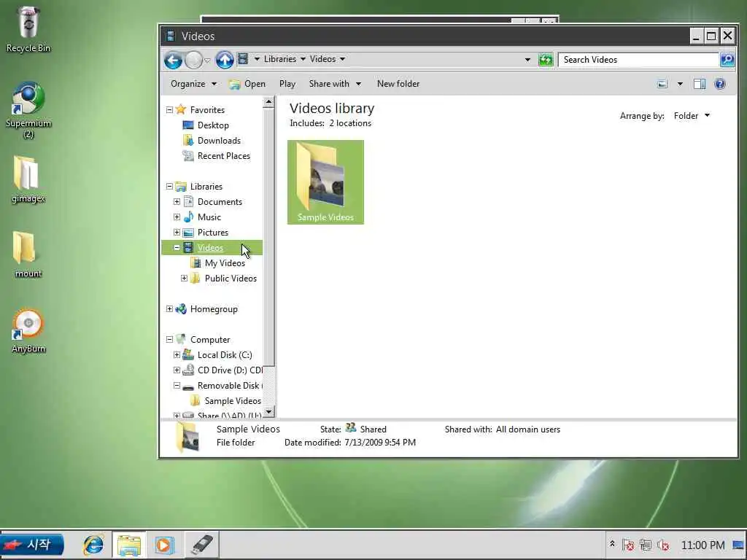747x560 pixels.
Task: Open the mount desktop folder
Action: tap(28, 254)
